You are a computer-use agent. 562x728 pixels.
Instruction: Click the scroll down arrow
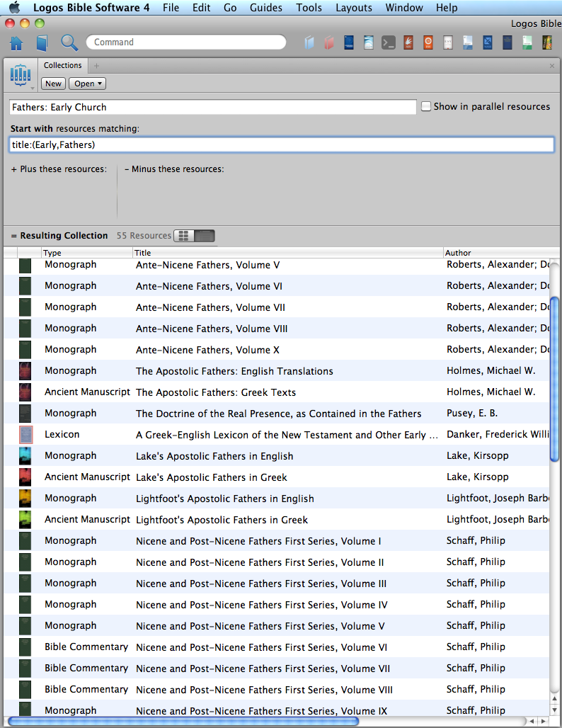click(x=554, y=710)
